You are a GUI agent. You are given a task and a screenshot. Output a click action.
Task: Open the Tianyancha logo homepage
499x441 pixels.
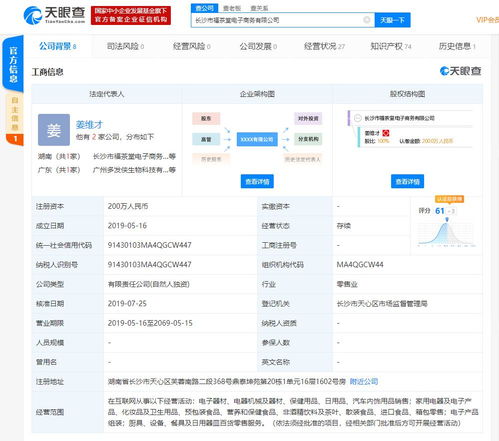(x=55, y=15)
